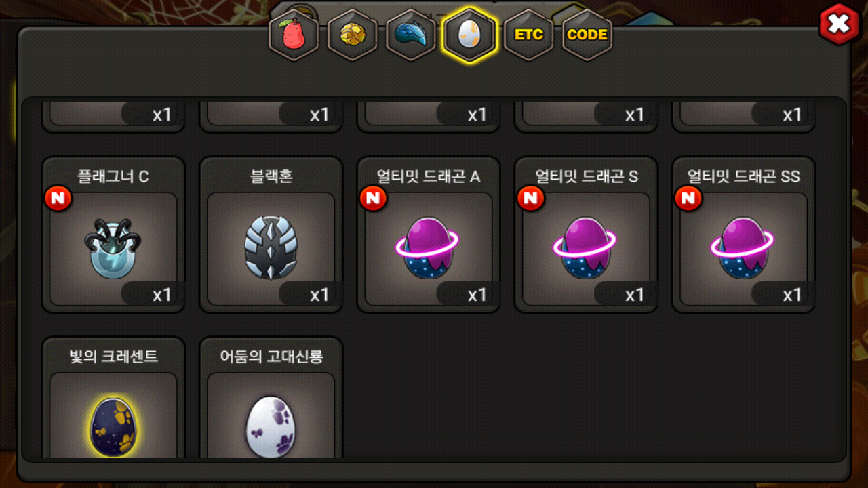Open the red fruit food tab
868x488 pixels.
[x=294, y=35]
